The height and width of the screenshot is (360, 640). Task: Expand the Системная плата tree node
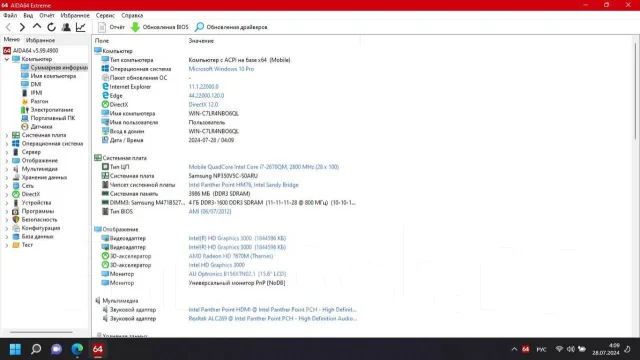pyautogui.click(x=7, y=135)
